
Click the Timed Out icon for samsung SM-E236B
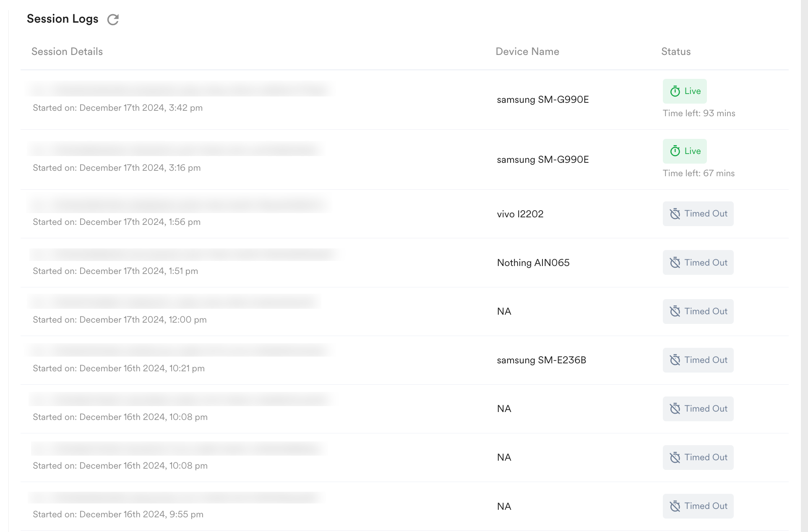point(675,360)
